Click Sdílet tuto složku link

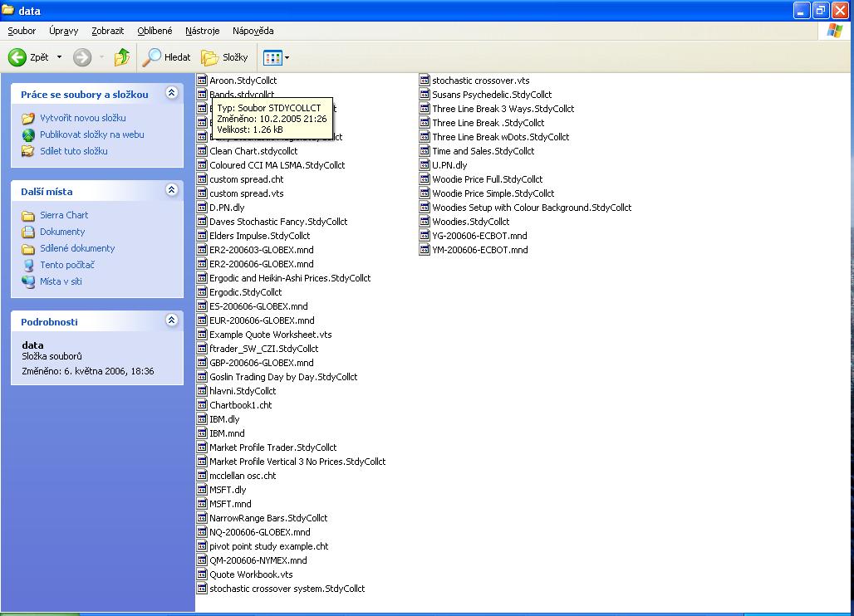click(74, 151)
